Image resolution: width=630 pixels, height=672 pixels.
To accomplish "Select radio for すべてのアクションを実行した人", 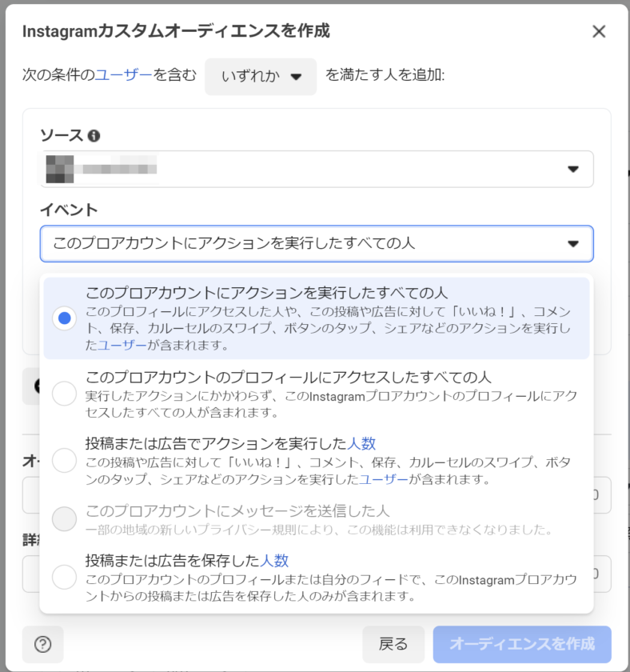I will pos(64,318).
